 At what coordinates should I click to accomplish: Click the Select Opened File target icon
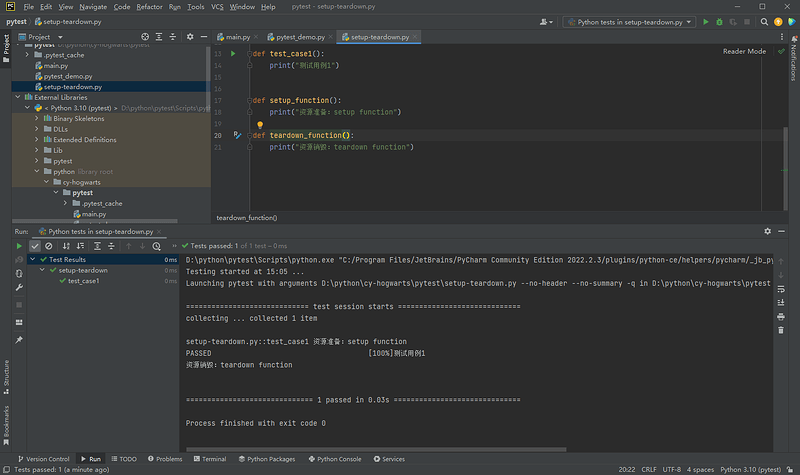[x=145, y=37]
